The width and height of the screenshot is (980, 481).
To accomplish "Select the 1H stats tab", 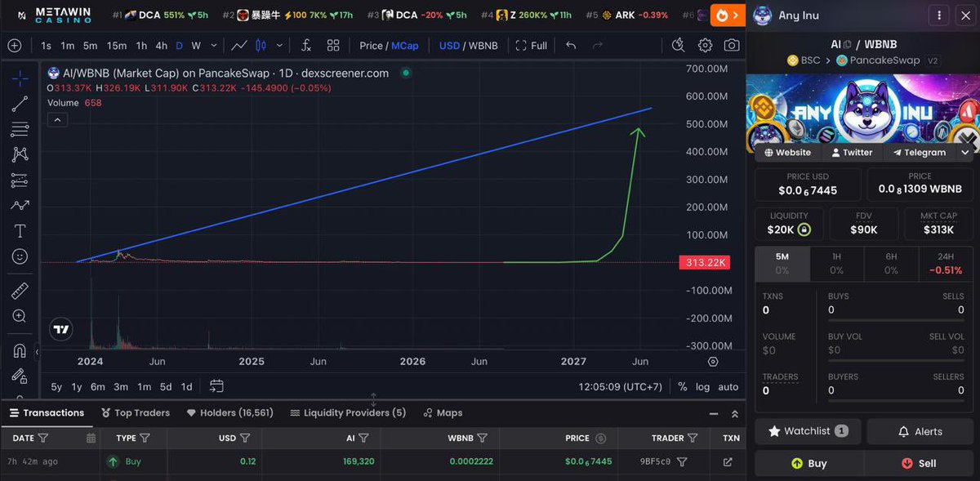I will [x=836, y=263].
